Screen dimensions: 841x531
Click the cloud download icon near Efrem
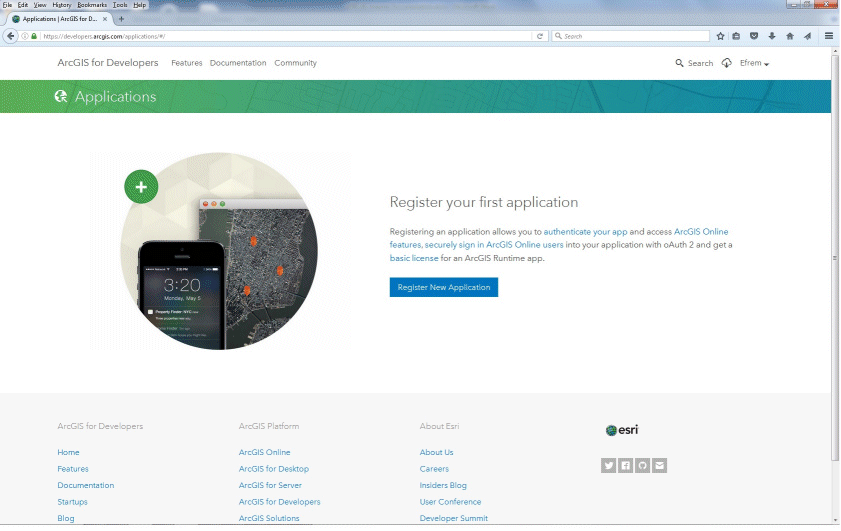(726, 63)
